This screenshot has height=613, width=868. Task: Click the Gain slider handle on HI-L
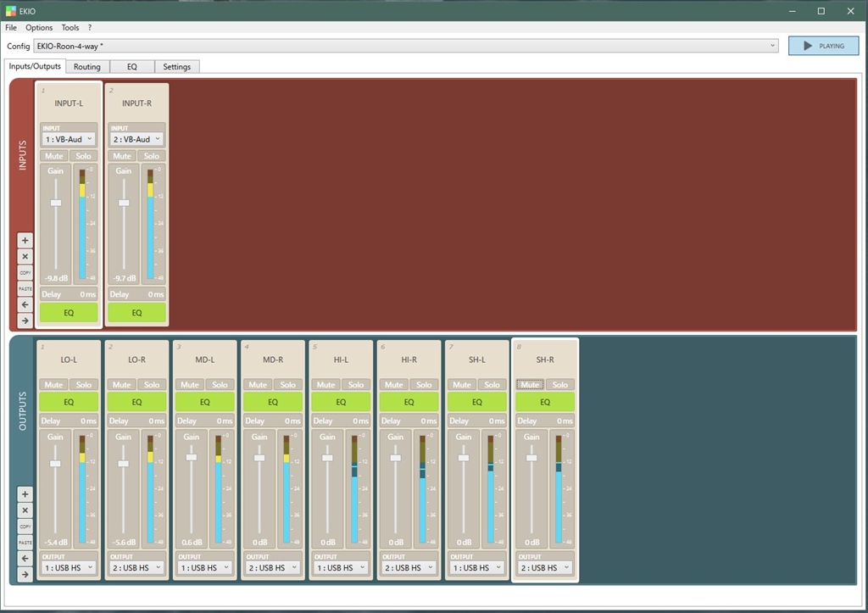tap(328, 458)
